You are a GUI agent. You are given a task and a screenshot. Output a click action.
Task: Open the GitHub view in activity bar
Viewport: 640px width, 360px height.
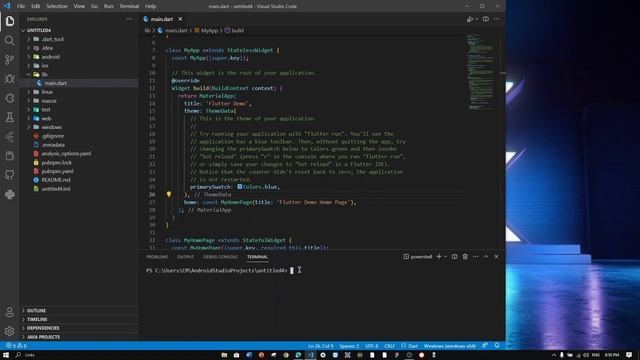point(10,175)
